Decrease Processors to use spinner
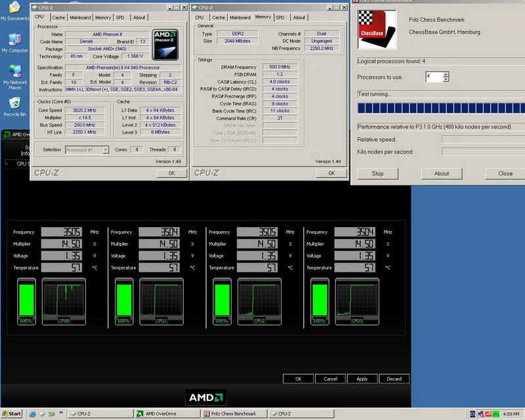 (x=446, y=79)
